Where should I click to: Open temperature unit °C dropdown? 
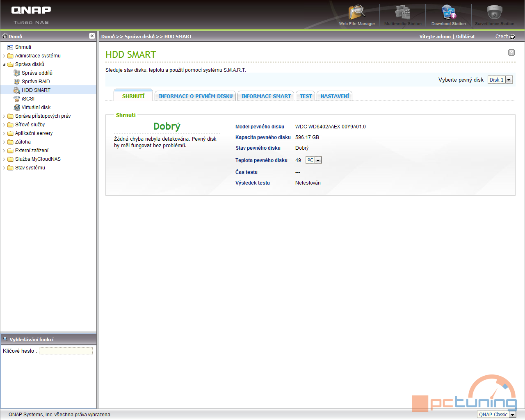[x=314, y=160]
